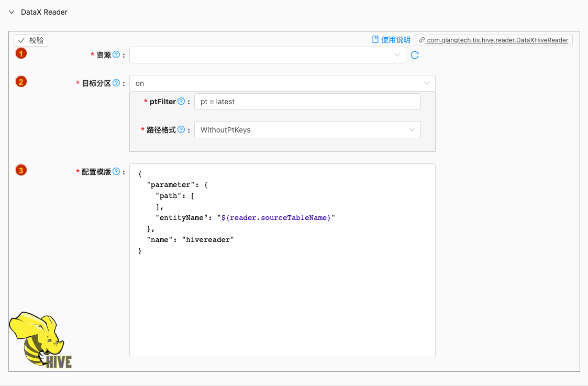Click the refresh icon beside 资源 dropdown

[414, 55]
